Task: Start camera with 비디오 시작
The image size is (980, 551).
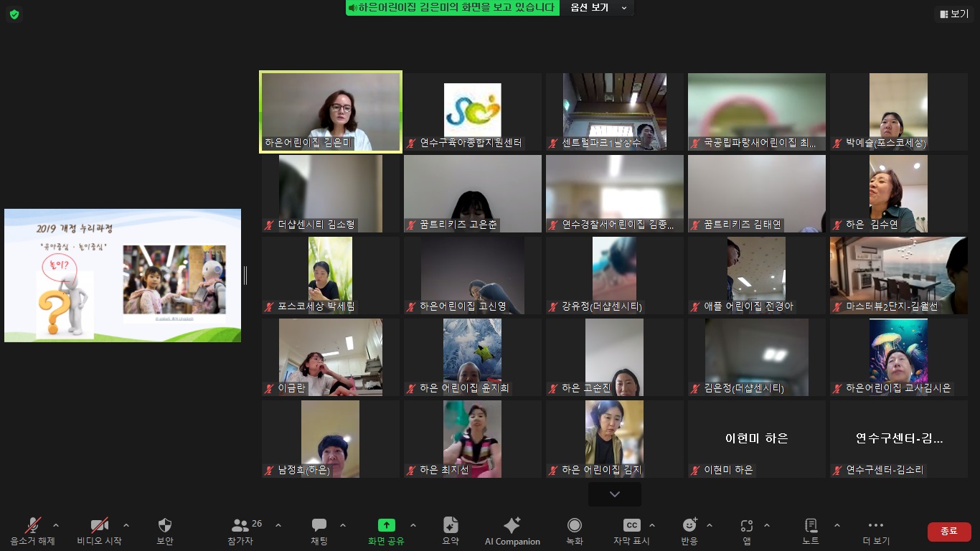Action: [x=99, y=532]
